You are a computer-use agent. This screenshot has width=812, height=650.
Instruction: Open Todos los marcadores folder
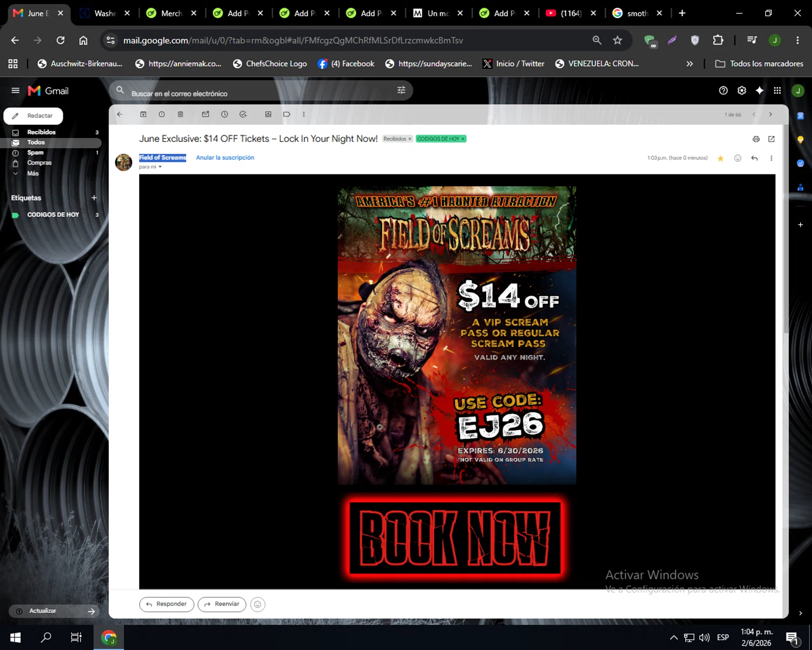(759, 63)
